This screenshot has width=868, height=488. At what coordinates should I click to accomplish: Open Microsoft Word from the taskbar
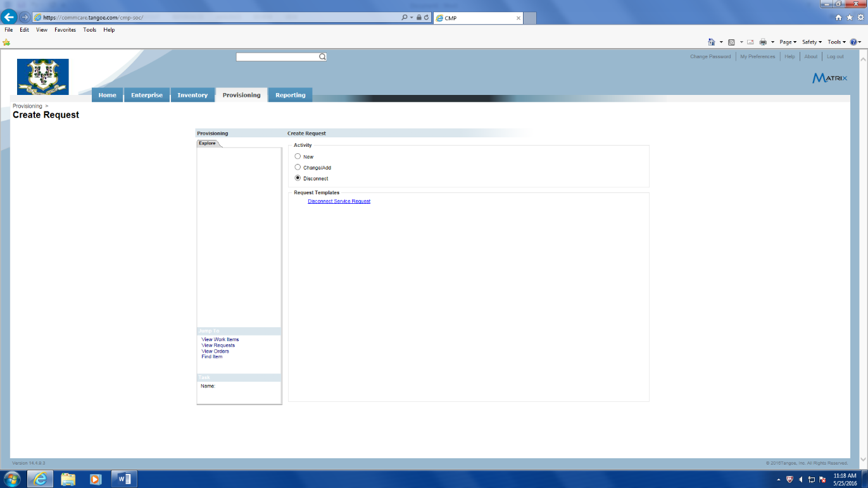pyautogui.click(x=124, y=479)
